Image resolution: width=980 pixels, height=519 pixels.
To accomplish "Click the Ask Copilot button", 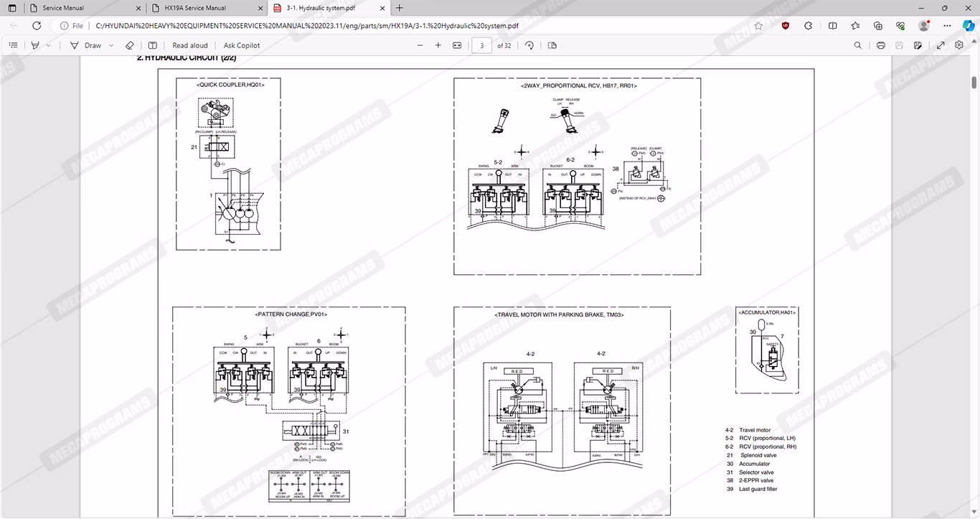I will click(x=242, y=45).
